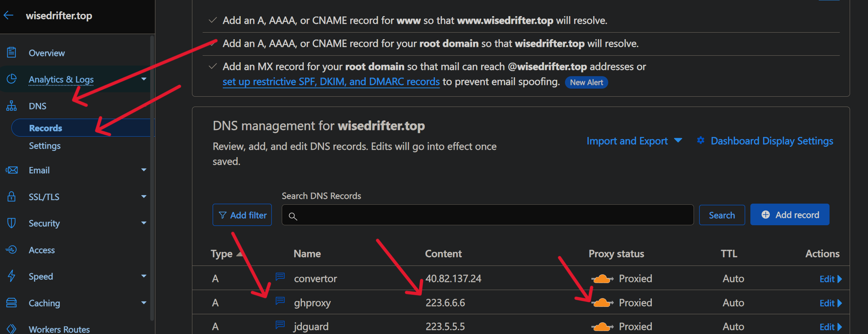Focus the Search DNS Records field

click(x=488, y=215)
